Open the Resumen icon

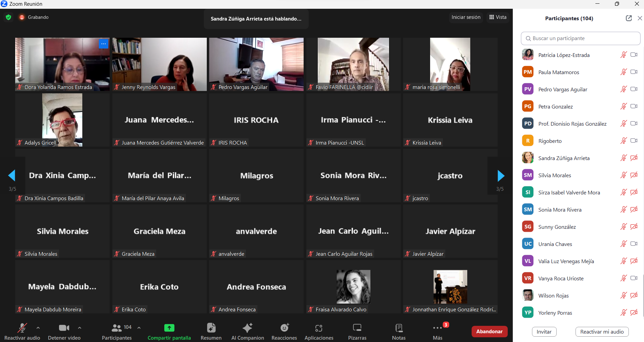click(211, 328)
